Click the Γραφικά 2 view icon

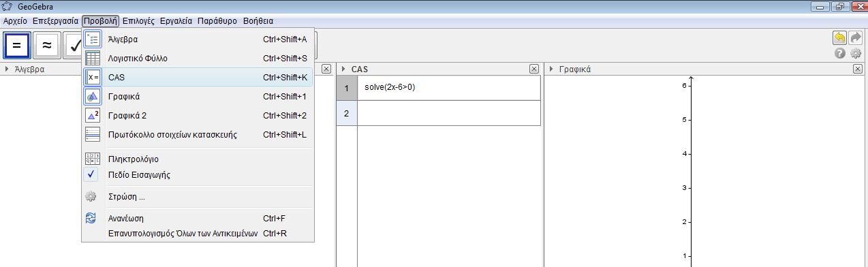coord(93,116)
